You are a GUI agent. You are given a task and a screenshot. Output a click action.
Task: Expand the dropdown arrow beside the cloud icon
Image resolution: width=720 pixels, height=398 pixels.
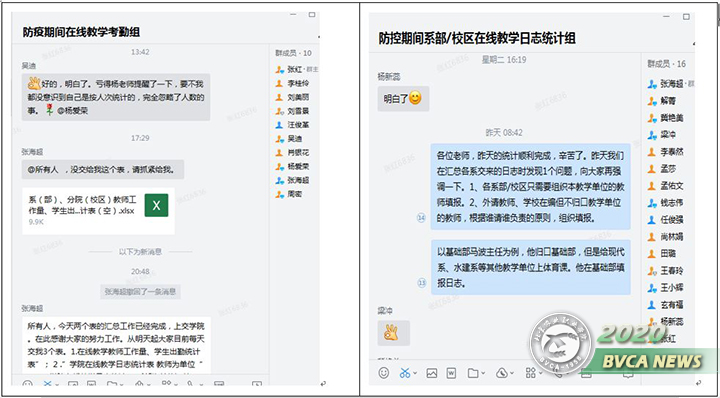click(512, 374)
